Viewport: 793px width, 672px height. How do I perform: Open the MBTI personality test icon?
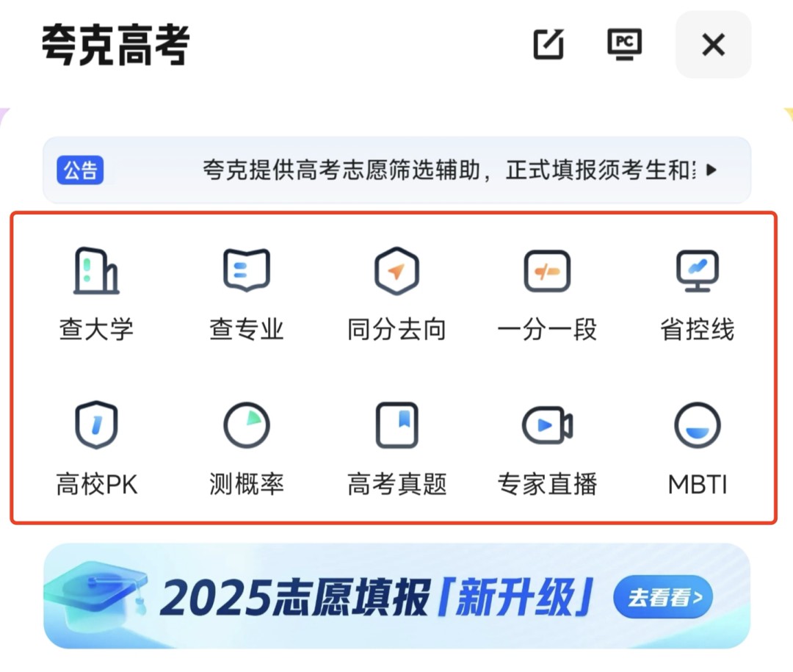pos(698,425)
